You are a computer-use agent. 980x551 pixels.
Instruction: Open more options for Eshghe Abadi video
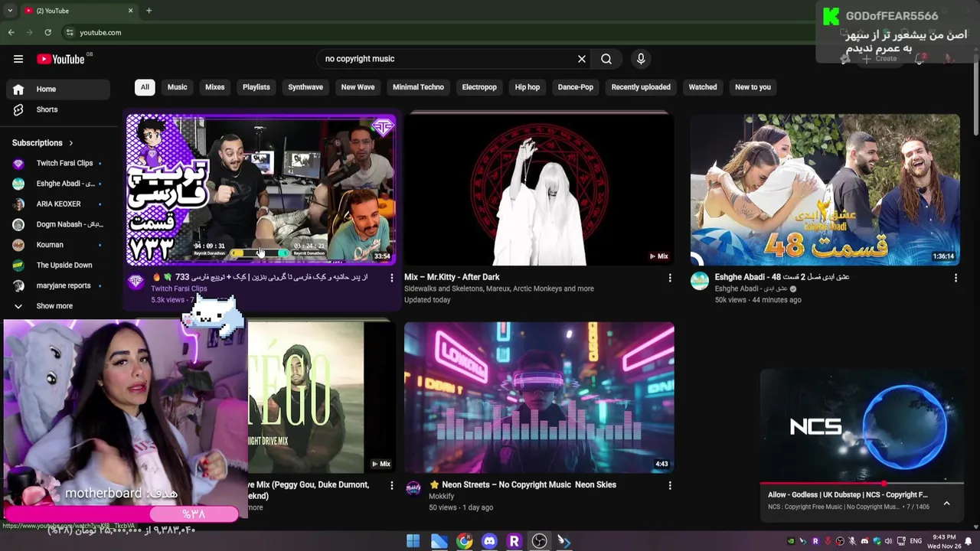point(955,278)
